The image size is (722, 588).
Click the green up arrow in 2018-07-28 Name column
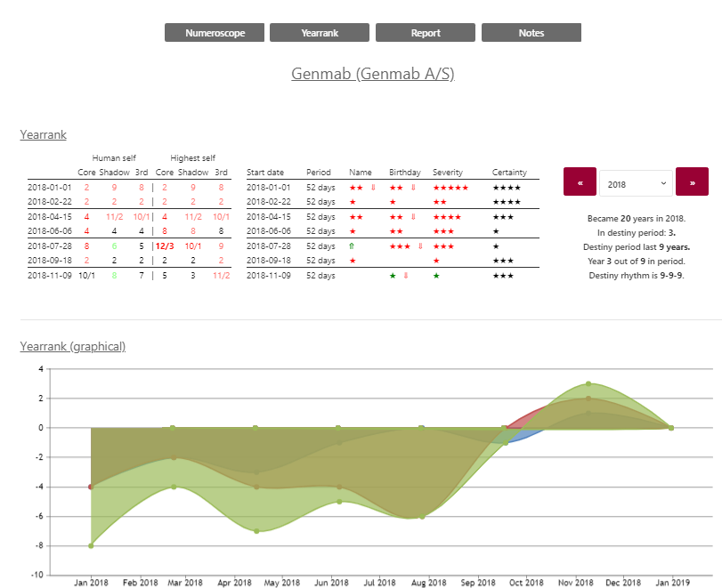click(352, 246)
